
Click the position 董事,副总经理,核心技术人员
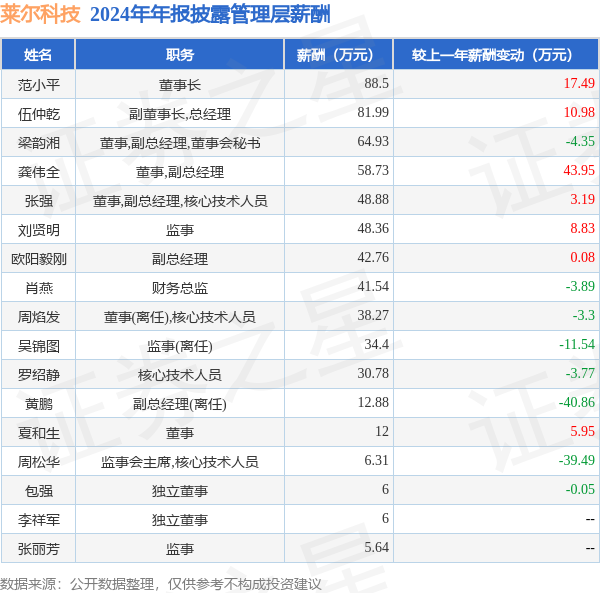pos(180,201)
